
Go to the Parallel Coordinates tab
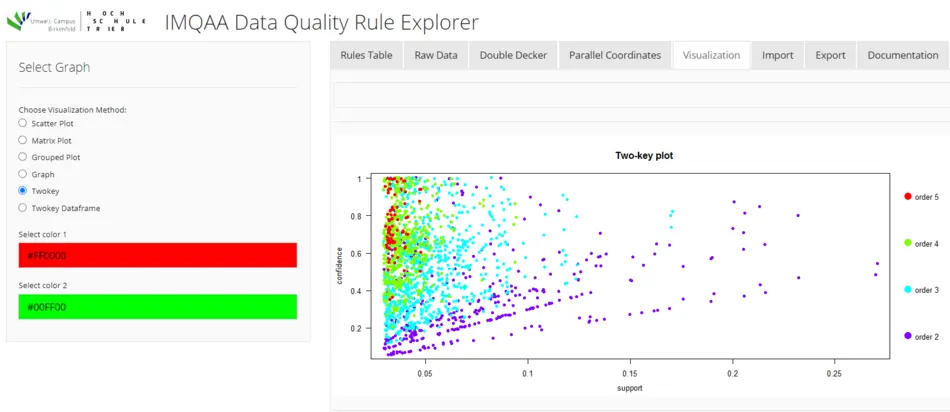point(615,55)
